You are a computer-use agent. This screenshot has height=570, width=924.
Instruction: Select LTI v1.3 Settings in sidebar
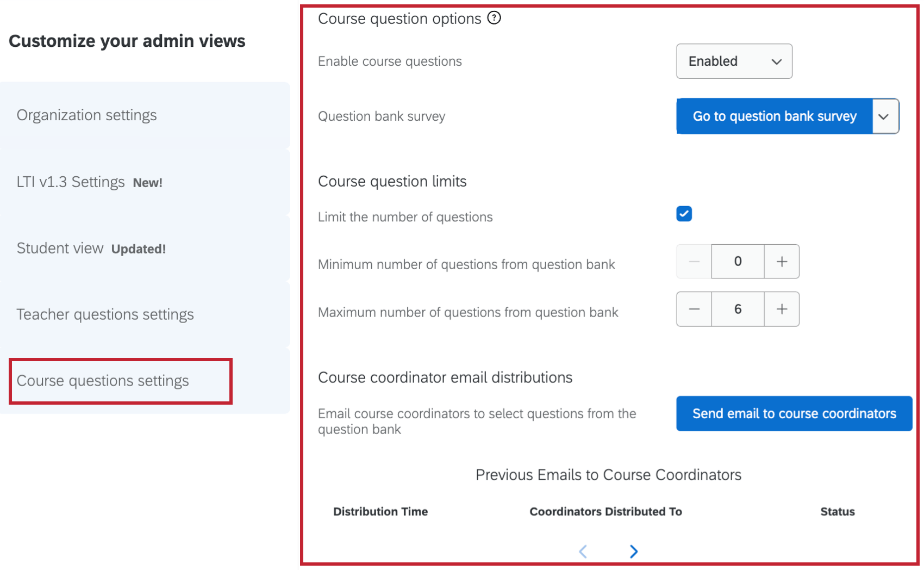[72, 182]
